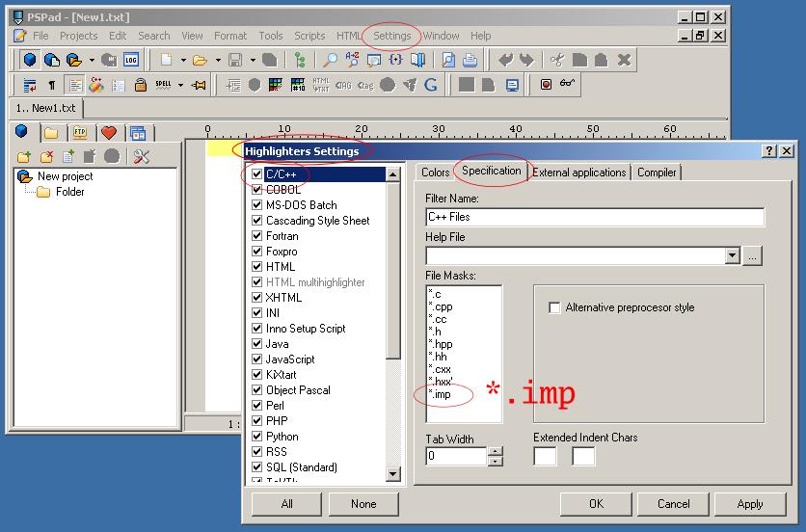Switch to the Colors tab
Image resolution: width=806 pixels, height=532 pixels.
[436, 173]
